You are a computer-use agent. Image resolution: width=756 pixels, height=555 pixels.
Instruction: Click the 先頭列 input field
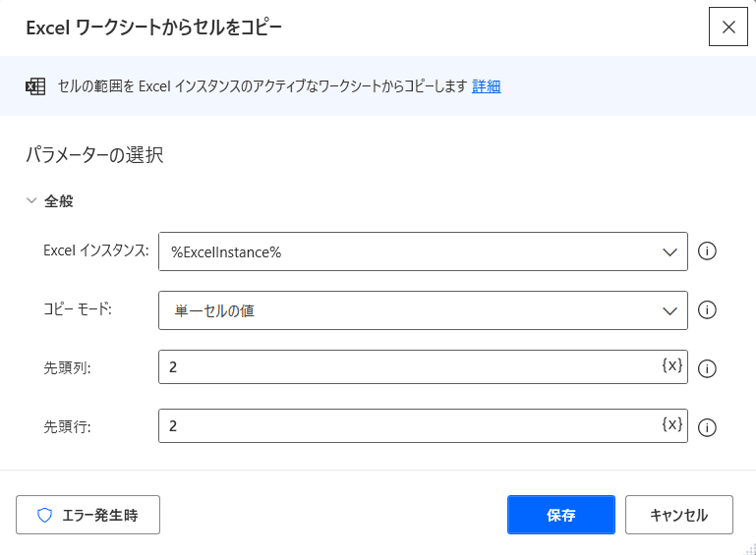click(x=410, y=367)
